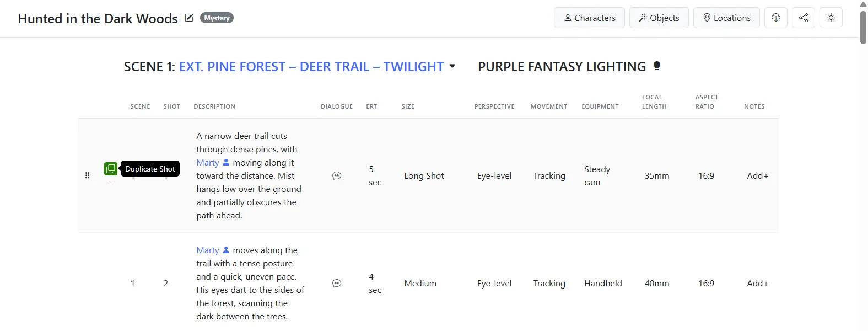Viewport: 868px width, 331px height.
Task: Click the DESCRIPTION column header
Action: 214,106
